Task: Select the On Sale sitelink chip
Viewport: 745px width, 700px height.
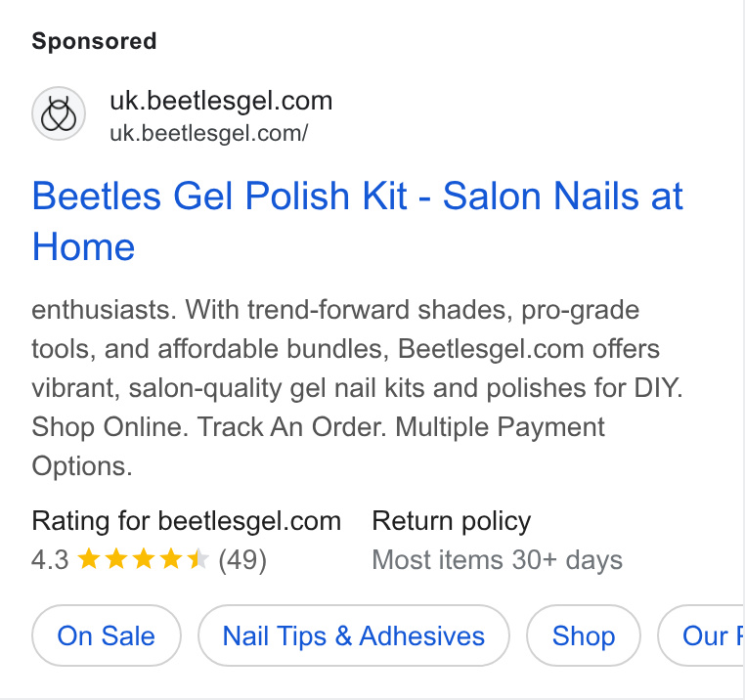Action: click(107, 635)
